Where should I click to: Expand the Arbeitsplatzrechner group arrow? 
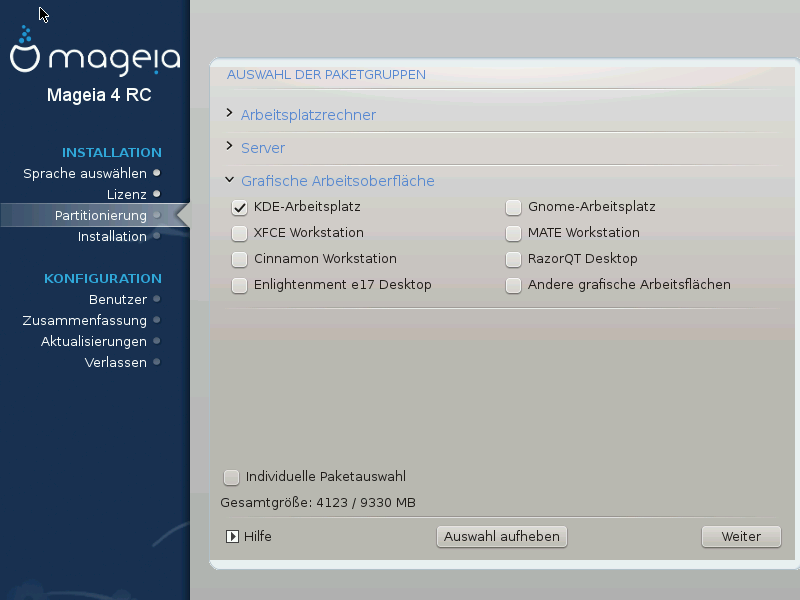tap(230, 113)
